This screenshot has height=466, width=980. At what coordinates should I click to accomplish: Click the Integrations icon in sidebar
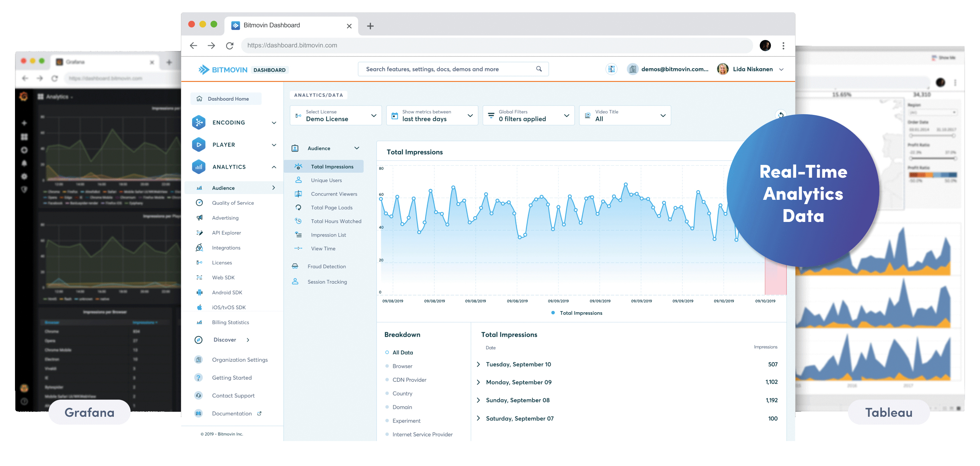[x=199, y=248]
